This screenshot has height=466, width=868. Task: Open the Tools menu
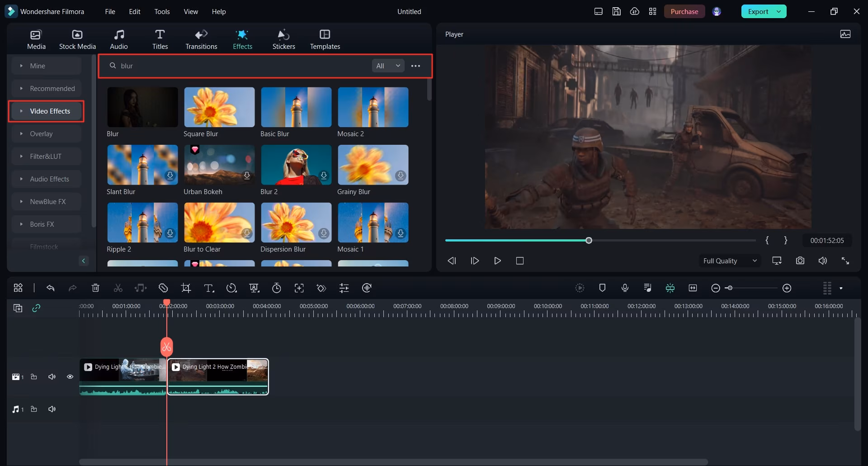(x=162, y=12)
